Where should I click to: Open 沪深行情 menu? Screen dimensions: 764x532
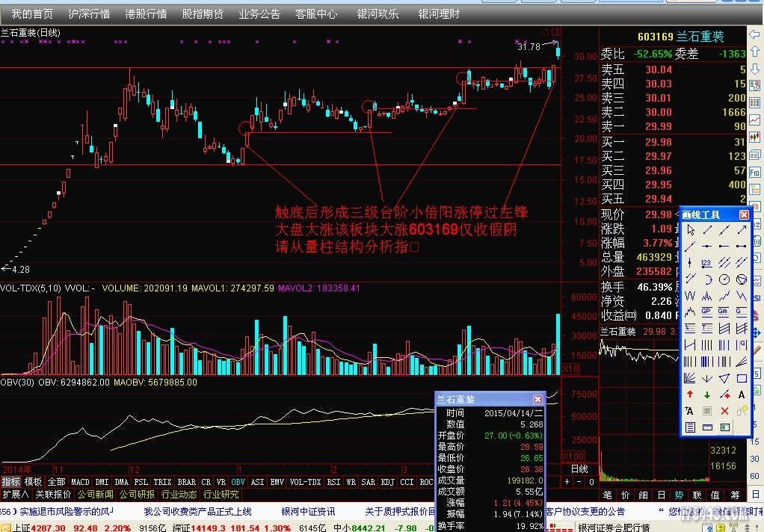[x=89, y=14]
